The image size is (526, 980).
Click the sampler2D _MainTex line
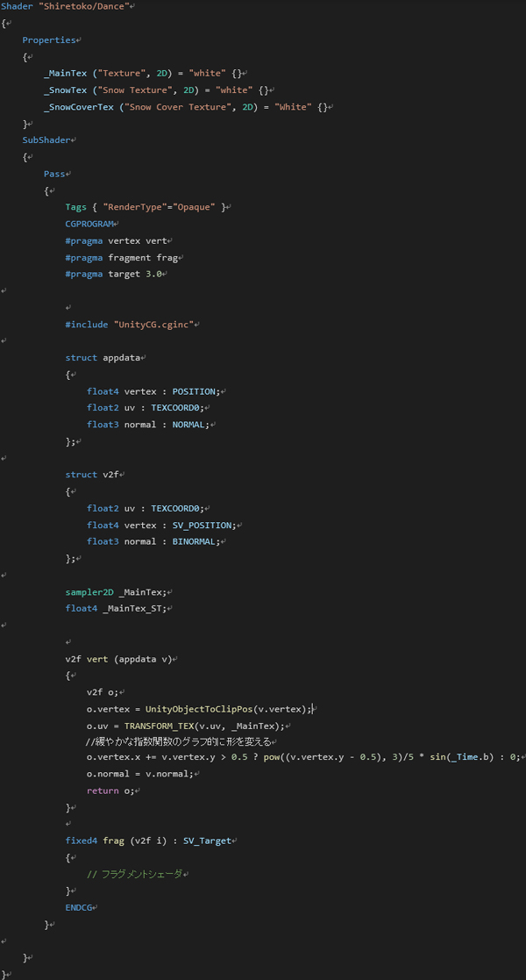click(x=117, y=592)
